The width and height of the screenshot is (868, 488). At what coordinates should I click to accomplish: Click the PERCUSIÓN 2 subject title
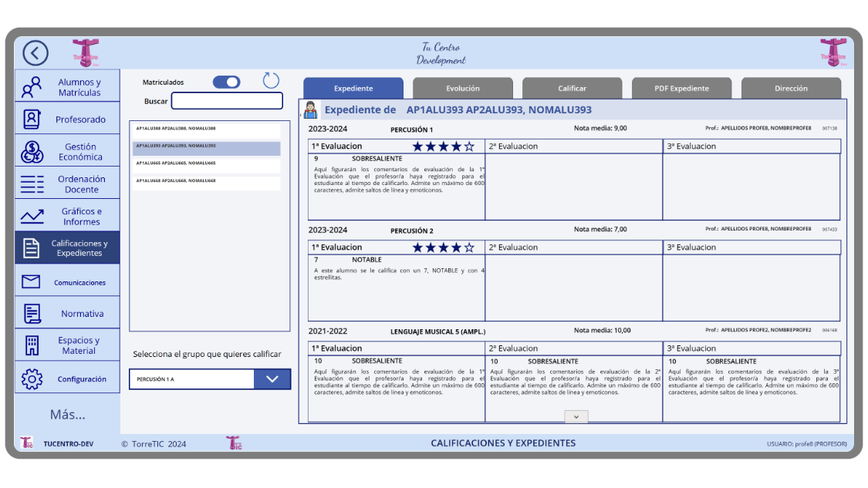pos(412,231)
